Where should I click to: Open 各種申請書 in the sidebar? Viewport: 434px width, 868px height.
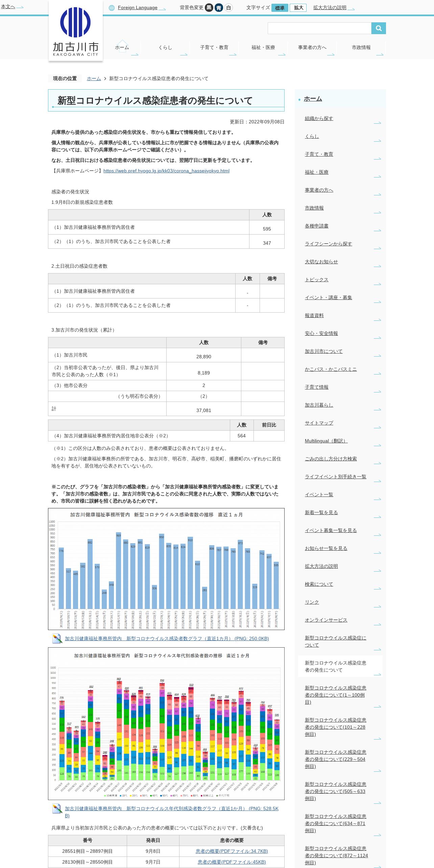[316, 226]
